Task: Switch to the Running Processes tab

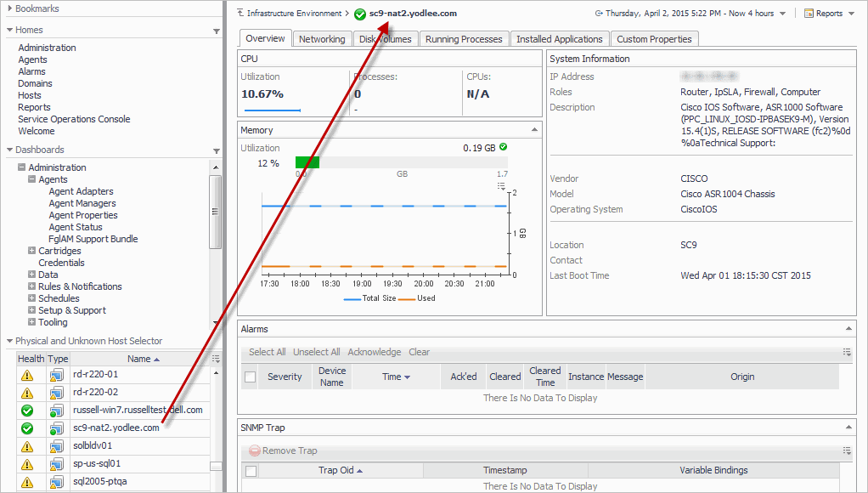Action: coord(464,39)
